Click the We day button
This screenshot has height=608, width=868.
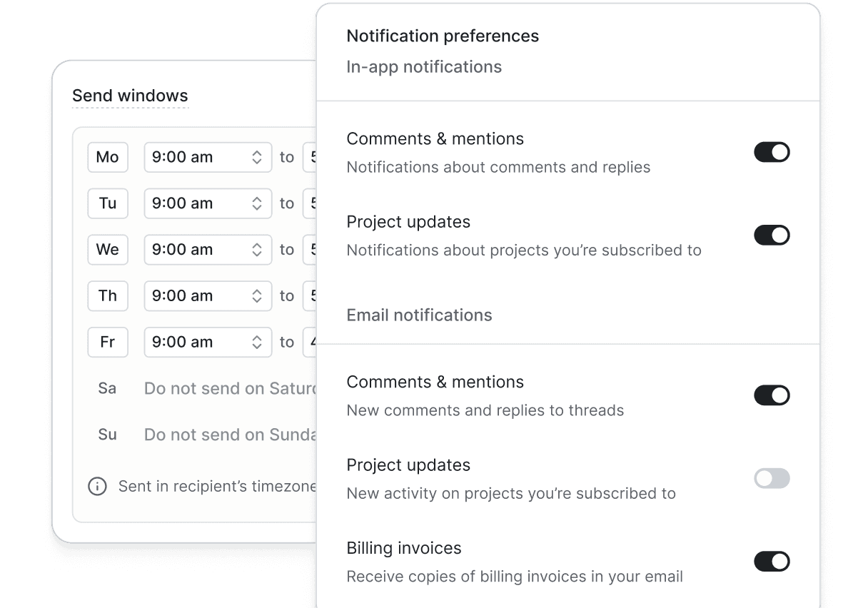[x=108, y=250]
